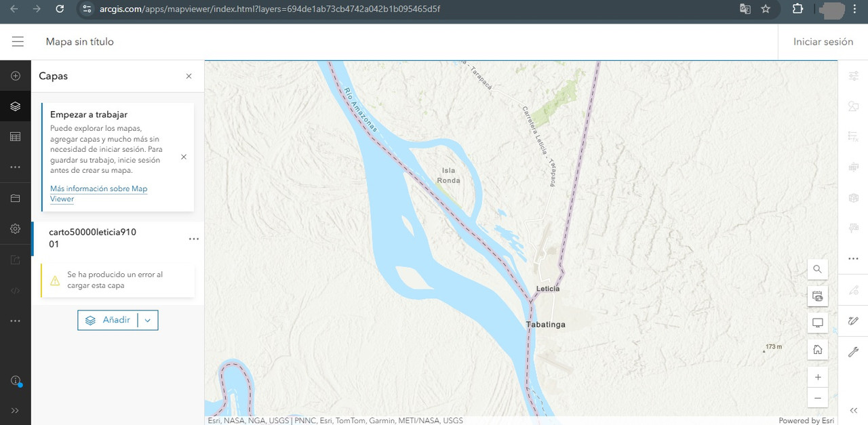Click the Powered by Esri attribution

(806, 420)
